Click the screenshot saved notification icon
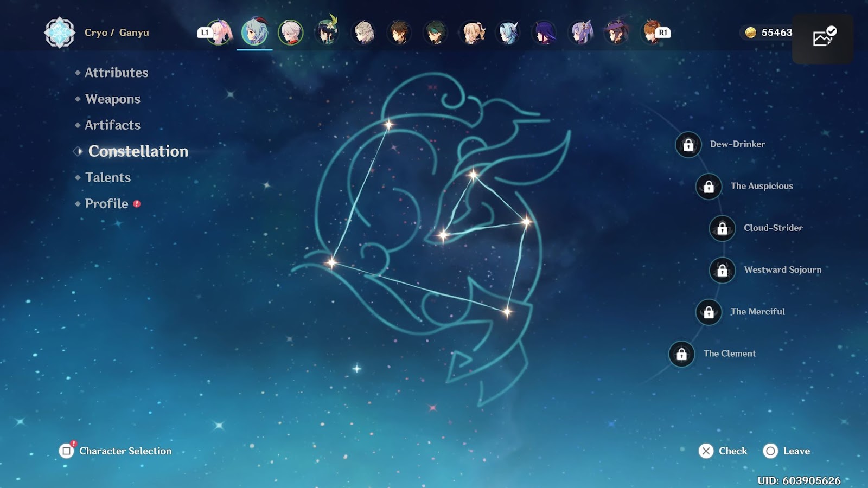Viewport: 868px width, 488px height. 824,37
